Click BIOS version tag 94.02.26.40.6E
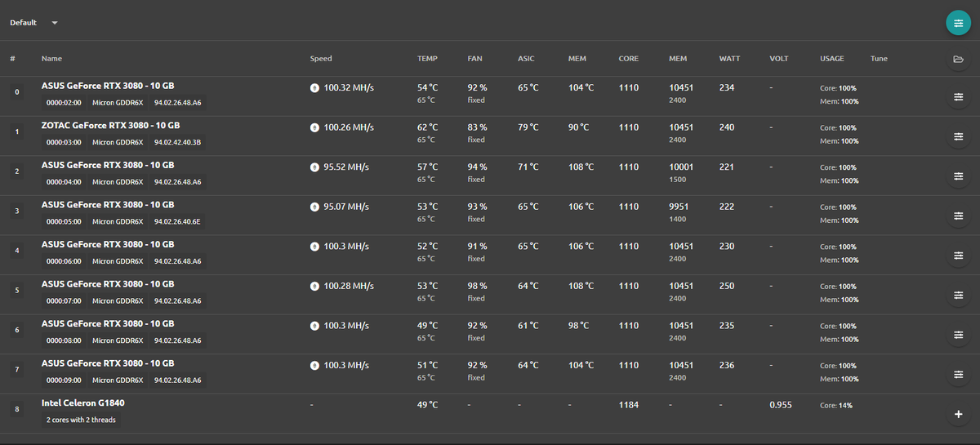Image resolution: width=980 pixels, height=445 pixels. click(177, 221)
